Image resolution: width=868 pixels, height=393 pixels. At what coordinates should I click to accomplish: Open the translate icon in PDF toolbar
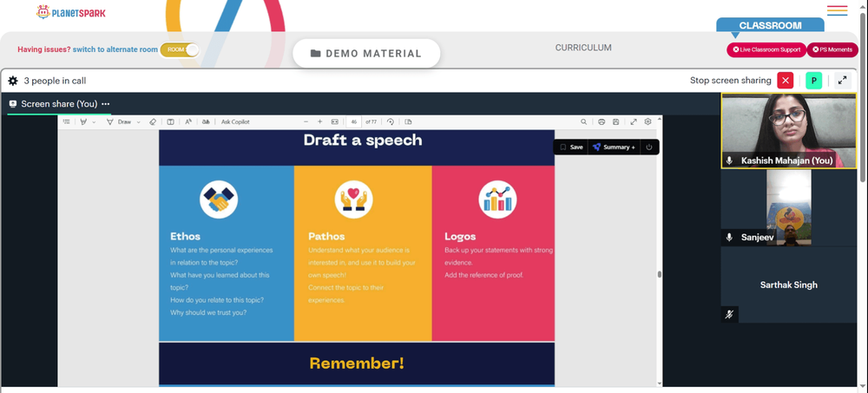tap(206, 121)
